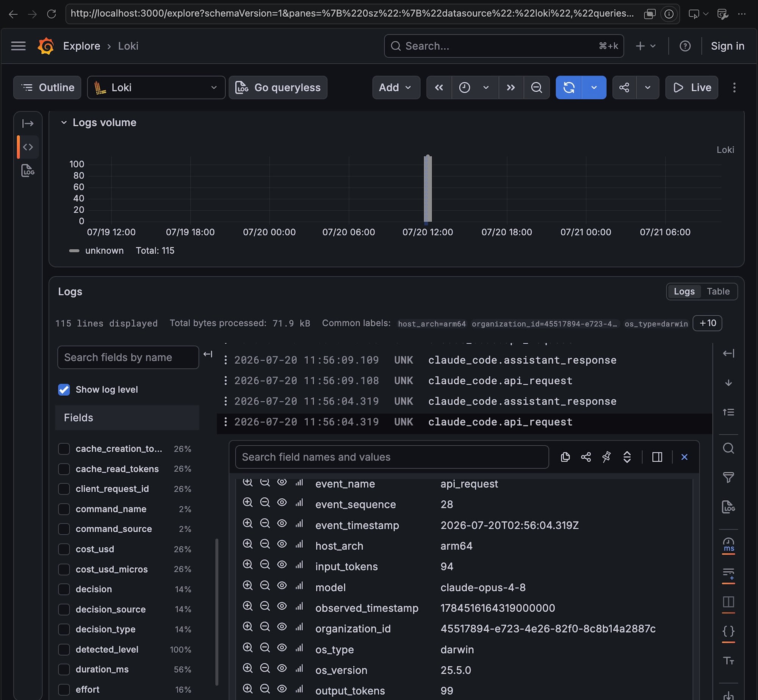Viewport: 758px width, 700px height.
Task: Select the code query icon in sidebar
Action: 28,147
